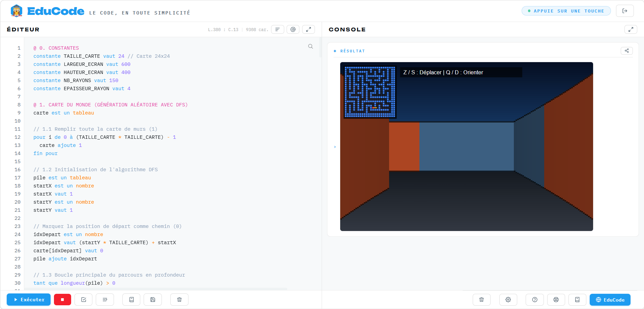Click the 'idxDepart est un nombre' line
The height and width of the screenshot is (309, 644).
(68, 234)
